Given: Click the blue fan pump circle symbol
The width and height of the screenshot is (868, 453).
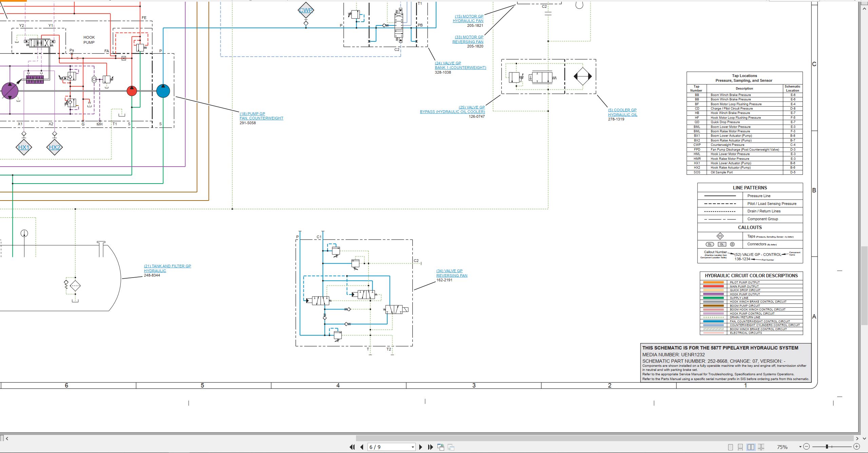Looking at the screenshot, I should coord(163,91).
